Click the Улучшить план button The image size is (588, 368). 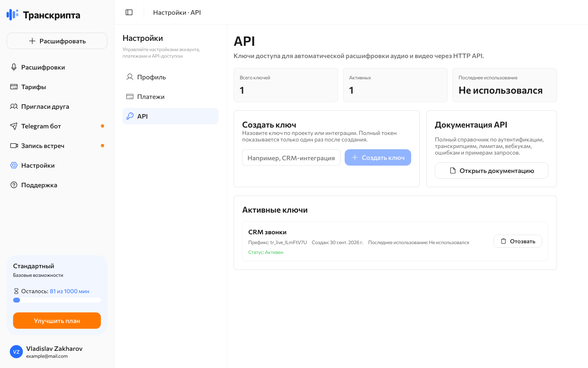[57, 321]
